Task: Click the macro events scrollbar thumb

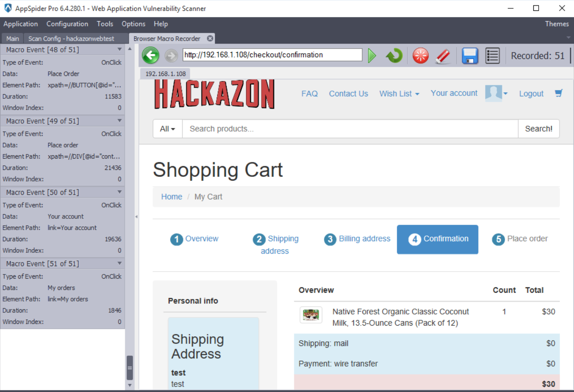Action: pyautogui.click(x=130, y=367)
